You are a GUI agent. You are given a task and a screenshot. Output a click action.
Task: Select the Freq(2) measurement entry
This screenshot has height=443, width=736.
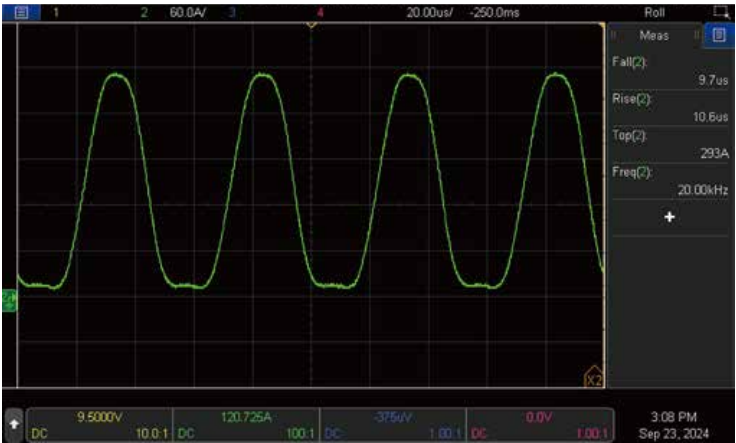(x=670, y=181)
